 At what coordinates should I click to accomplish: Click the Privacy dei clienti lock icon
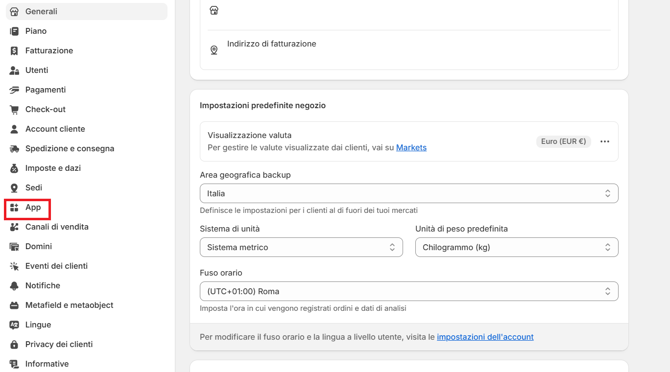pyautogui.click(x=14, y=344)
